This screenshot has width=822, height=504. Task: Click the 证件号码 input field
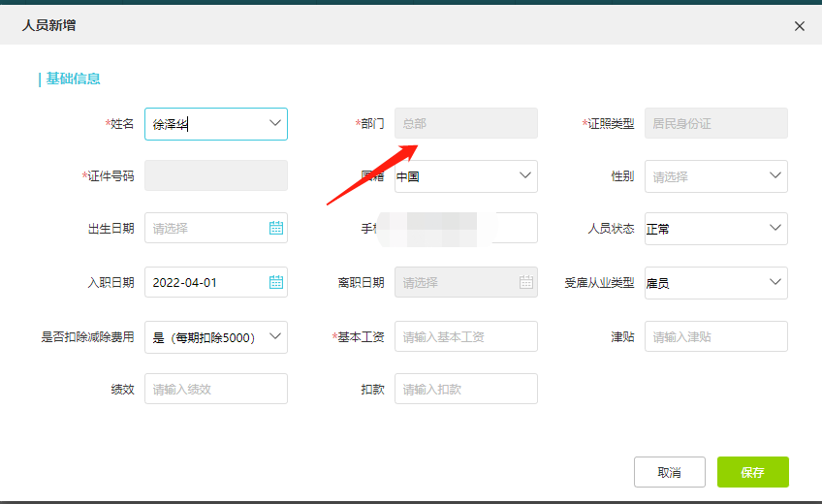pos(216,175)
